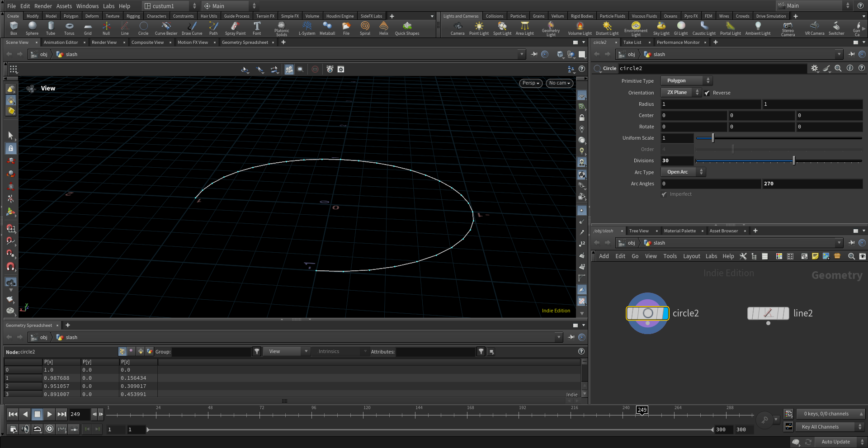Open the Primitive Type dropdown

tap(686, 81)
